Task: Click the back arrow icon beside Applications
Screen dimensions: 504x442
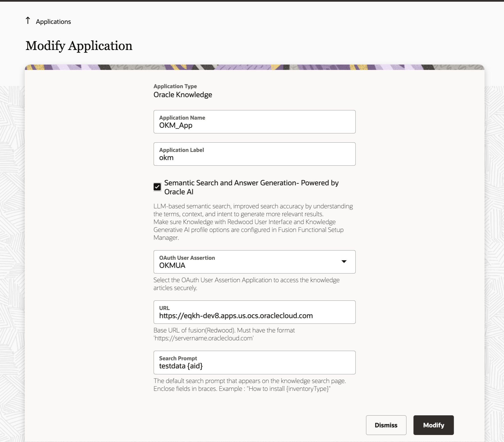Action: pos(28,20)
